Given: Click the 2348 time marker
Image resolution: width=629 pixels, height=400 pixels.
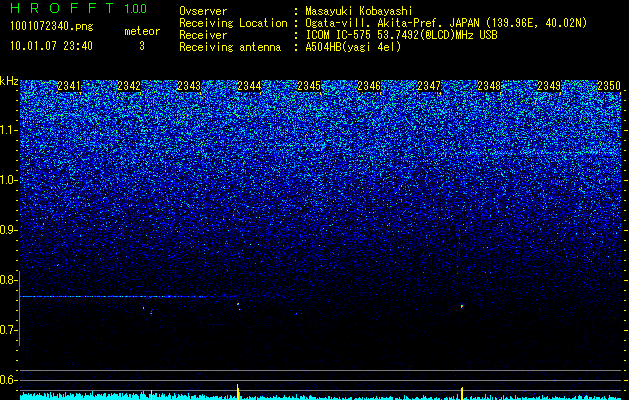Looking at the screenshot, I should tap(489, 86).
